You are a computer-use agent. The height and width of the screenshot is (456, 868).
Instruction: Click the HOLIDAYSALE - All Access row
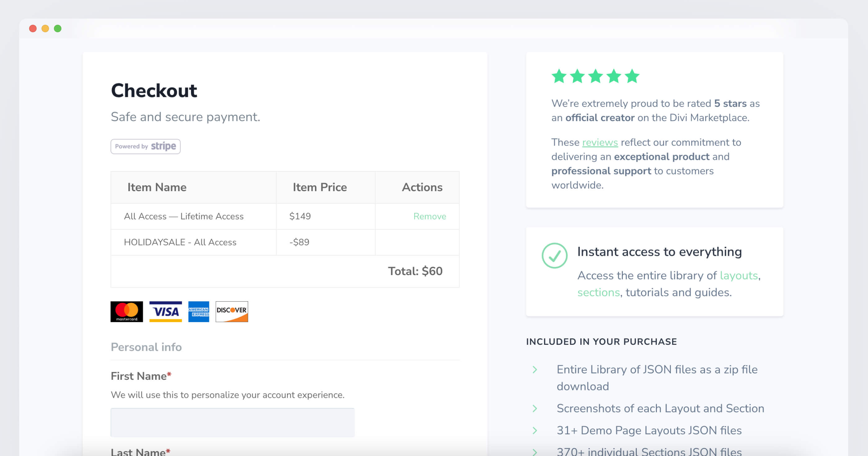pyautogui.click(x=285, y=242)
